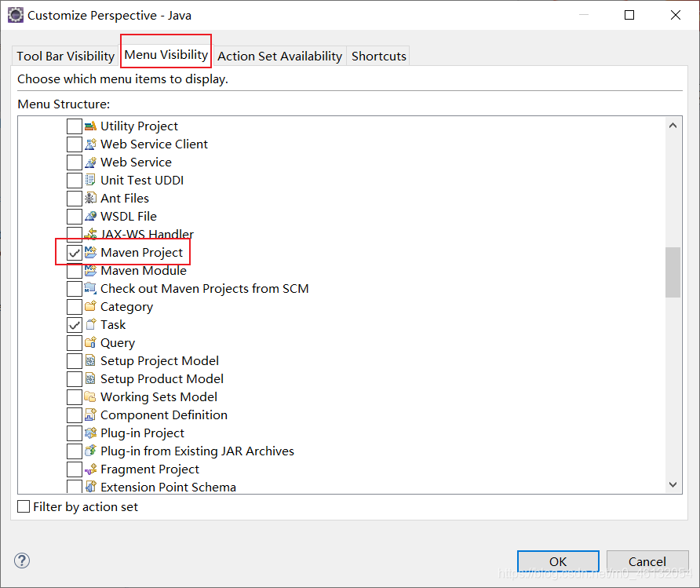Image resolution: width=700 pixels, height=588 pixels.
Task: Switch to the Tool Bar Visibility tab
Action: (66, 56)
